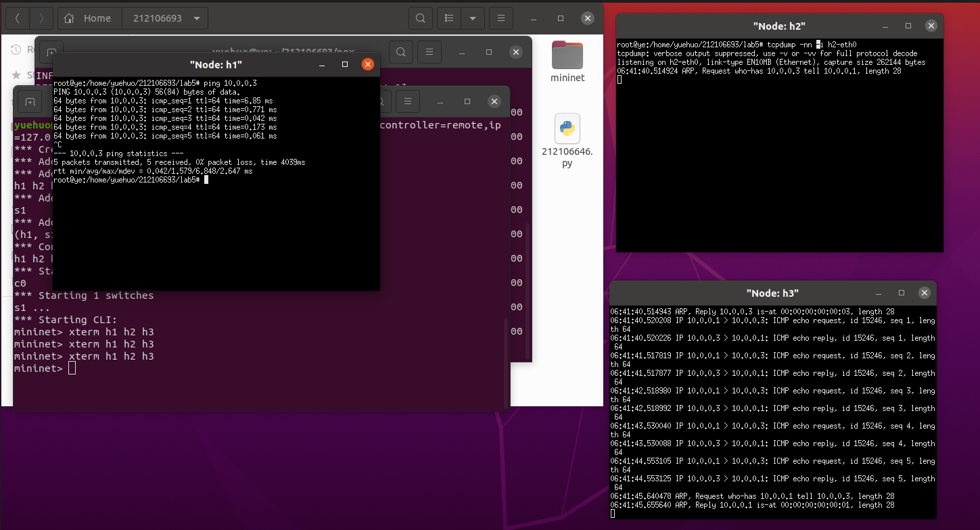The height and width of the screenshot is (530, 980).
Task: Minimize the mininet terminal window
Action: [x=439, y=101]
